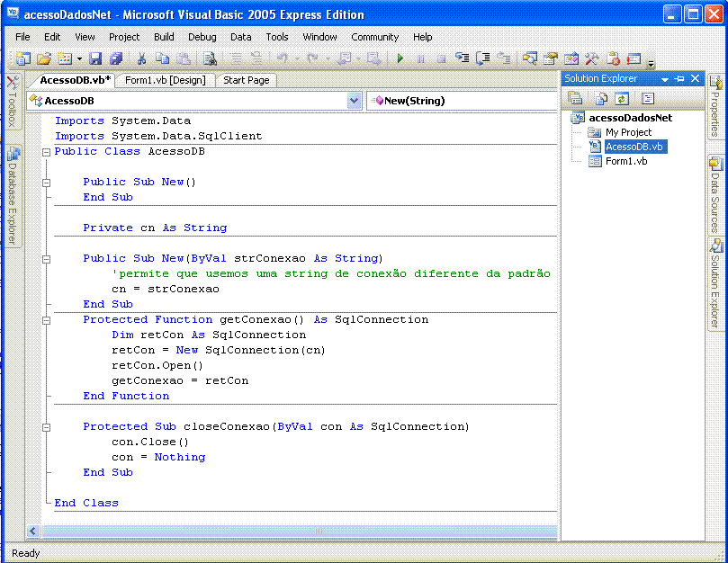Click the Find binoculars icon
The width and height of the screenshot is (728, 563).
coord(210,58)
